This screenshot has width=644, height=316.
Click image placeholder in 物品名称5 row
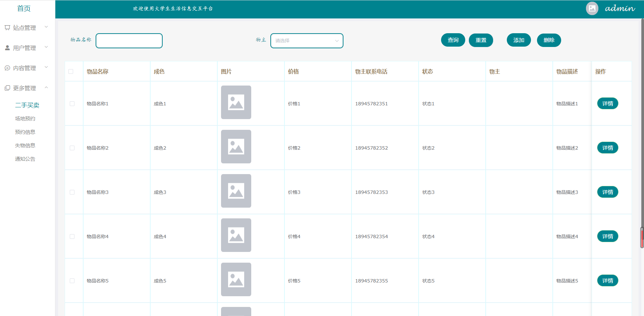pos(236,279)
